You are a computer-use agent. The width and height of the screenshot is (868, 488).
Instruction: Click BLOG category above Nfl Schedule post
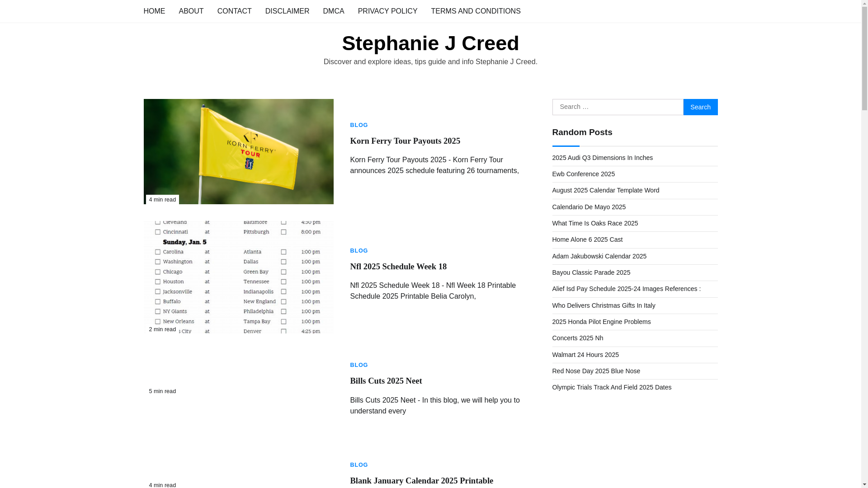(x=359, y=251)
